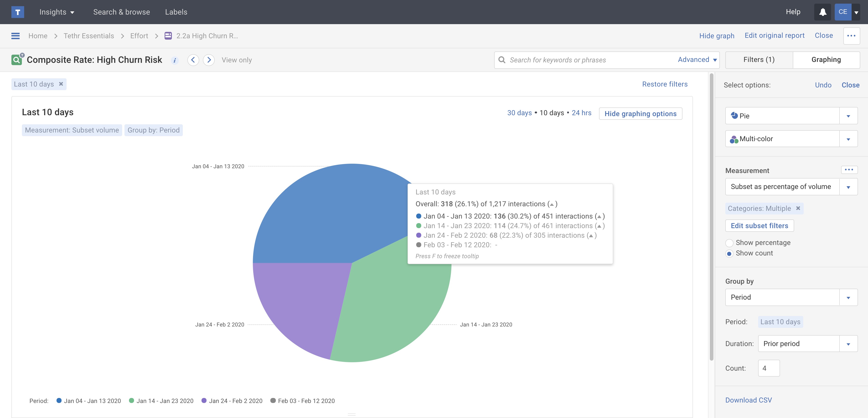Image resolution: width=868 pixels, height=418 pixels.
Task: Click the Tethr logo icon
Action: coord(18,12)
